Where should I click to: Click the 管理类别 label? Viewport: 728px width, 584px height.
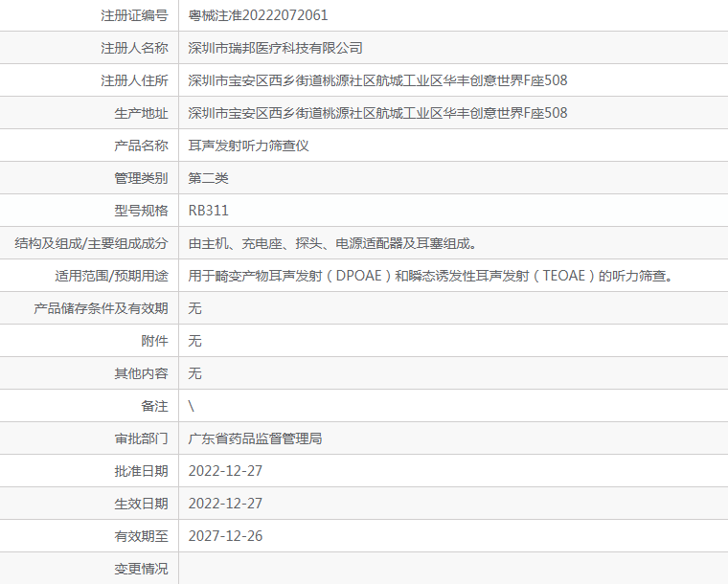141,178
